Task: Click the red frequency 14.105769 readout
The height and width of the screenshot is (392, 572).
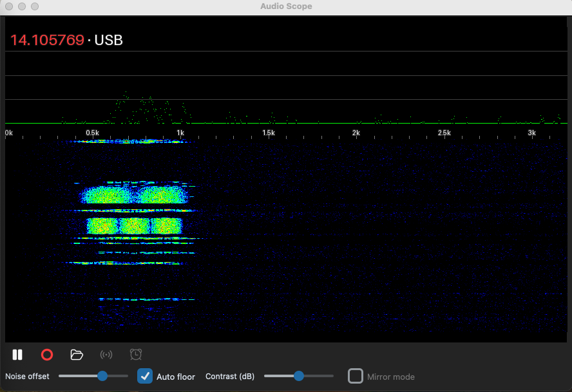Action: [47, 40]
